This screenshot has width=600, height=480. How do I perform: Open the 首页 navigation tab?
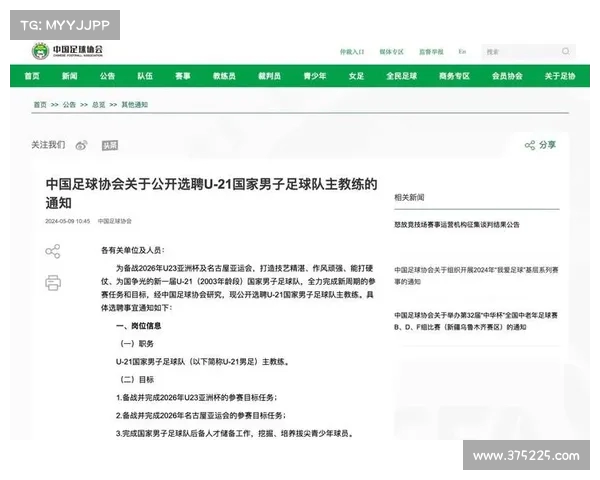click(31, 76)
